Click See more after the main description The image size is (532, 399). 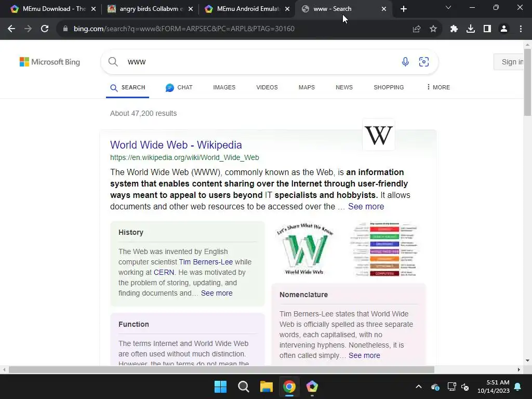pyautogui.click(x=366, y=207)
